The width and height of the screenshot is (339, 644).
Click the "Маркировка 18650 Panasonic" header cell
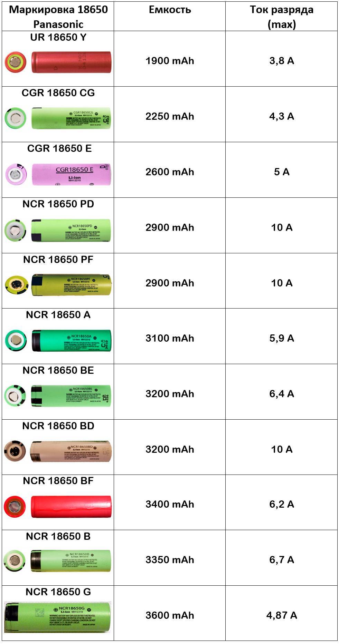[58, 17]
